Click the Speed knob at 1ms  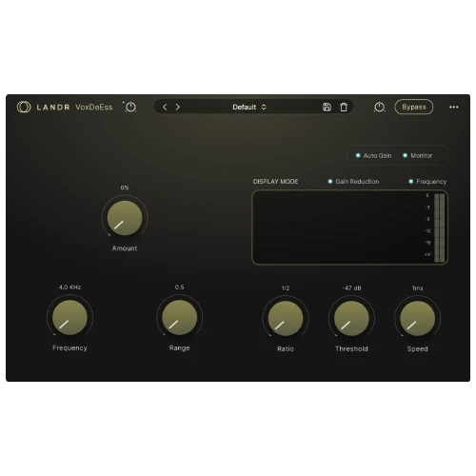pyautogui.click(x=418, y=319)
